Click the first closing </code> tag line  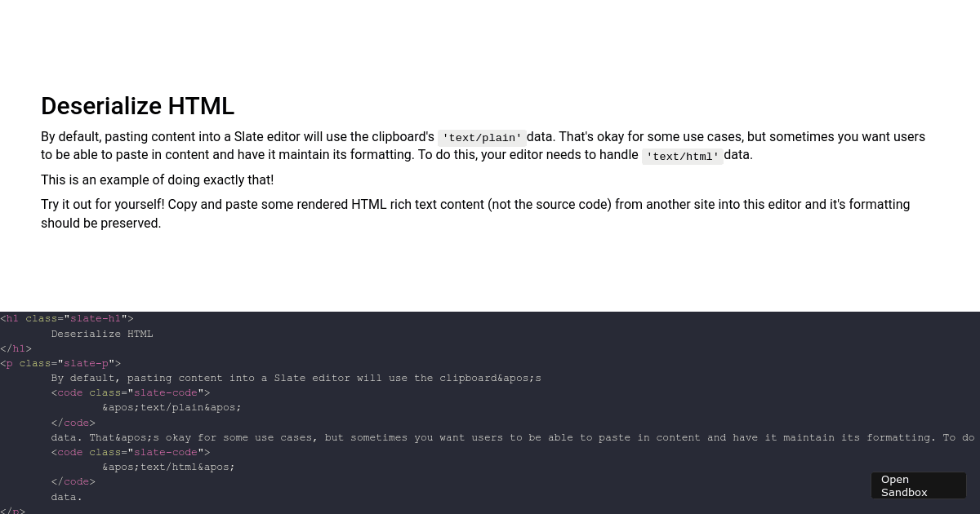tap(73, 423)
